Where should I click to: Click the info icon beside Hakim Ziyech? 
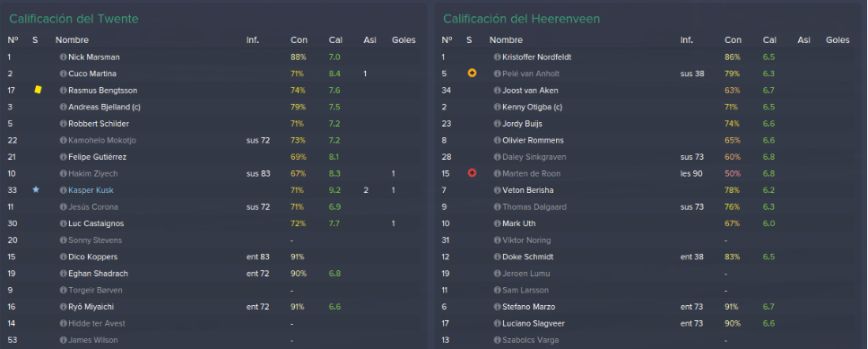[63, 173]
